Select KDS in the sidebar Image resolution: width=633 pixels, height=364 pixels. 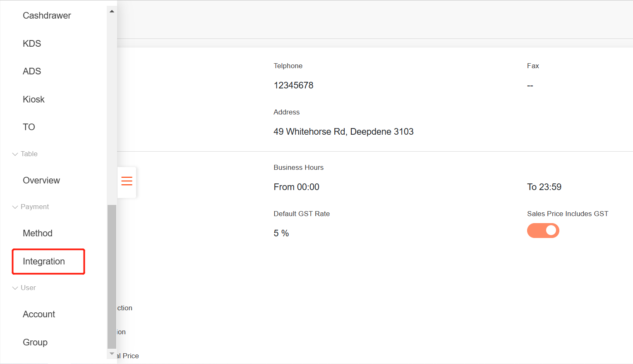31,43
